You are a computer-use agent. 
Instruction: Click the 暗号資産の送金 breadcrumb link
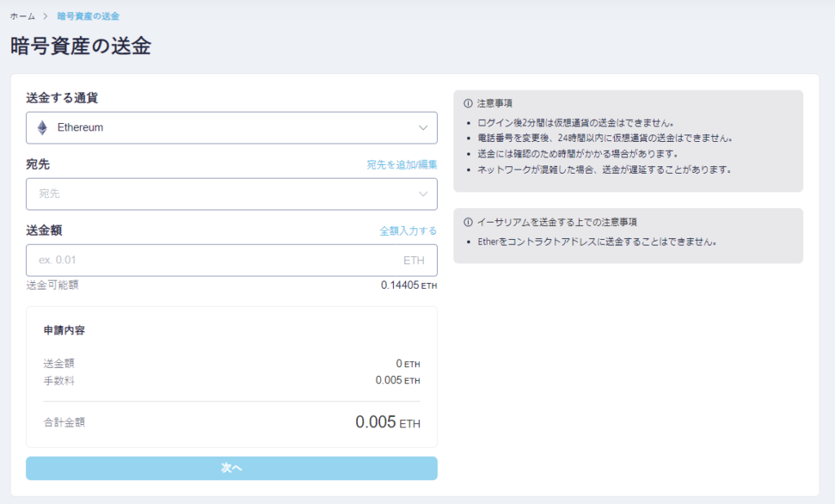[x=88, y=16]
